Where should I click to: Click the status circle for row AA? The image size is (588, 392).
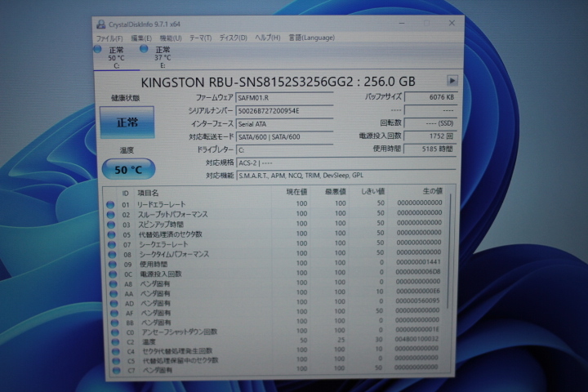pos(114,294)
